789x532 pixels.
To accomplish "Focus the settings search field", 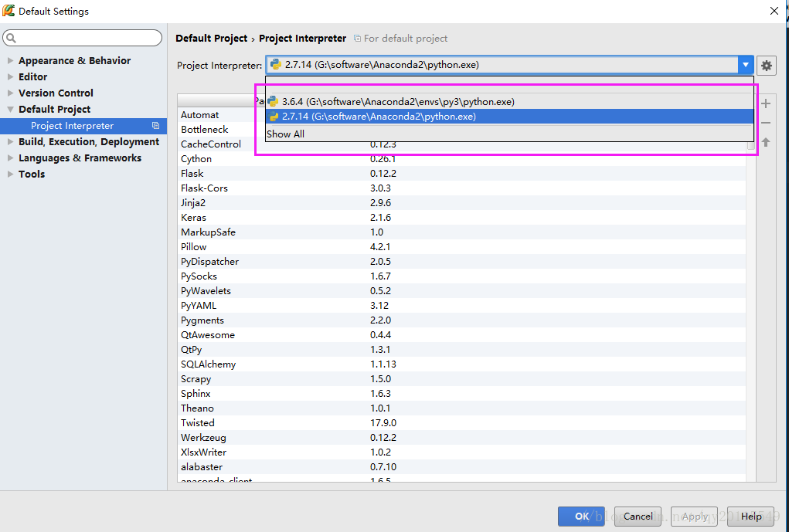I will [83, 38].
